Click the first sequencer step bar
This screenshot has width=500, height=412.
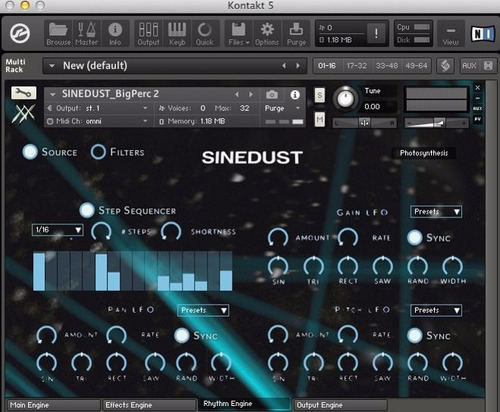pos(39,272)
